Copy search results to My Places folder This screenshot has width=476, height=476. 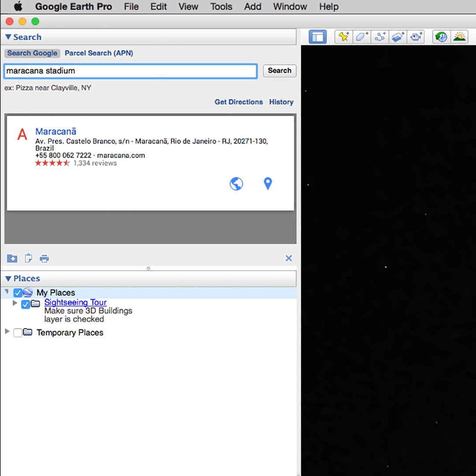(x=12, y=258)
